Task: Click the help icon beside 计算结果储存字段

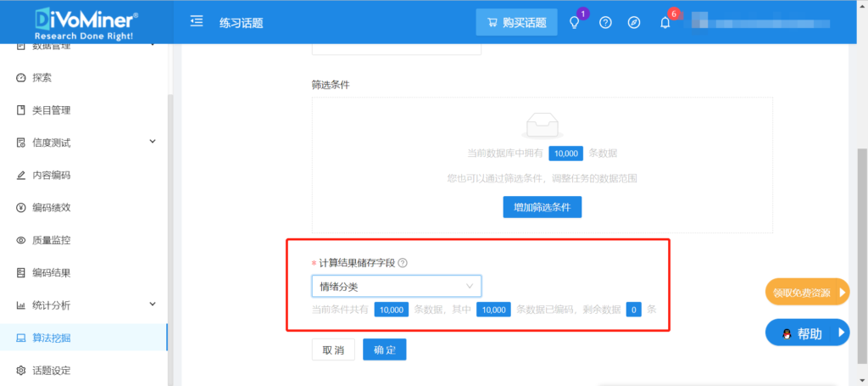Action: click(x=403, y=263)
